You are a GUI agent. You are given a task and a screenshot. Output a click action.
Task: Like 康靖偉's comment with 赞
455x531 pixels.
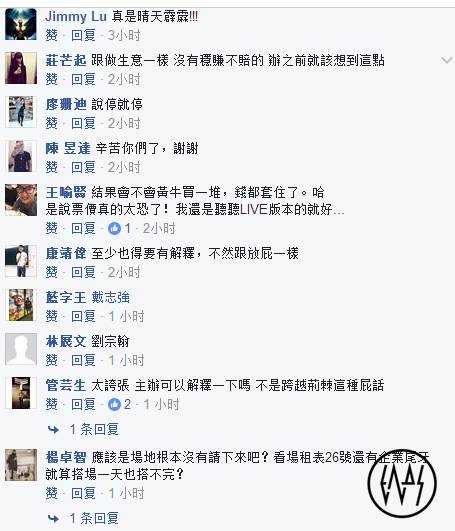[x=51, y=272]
